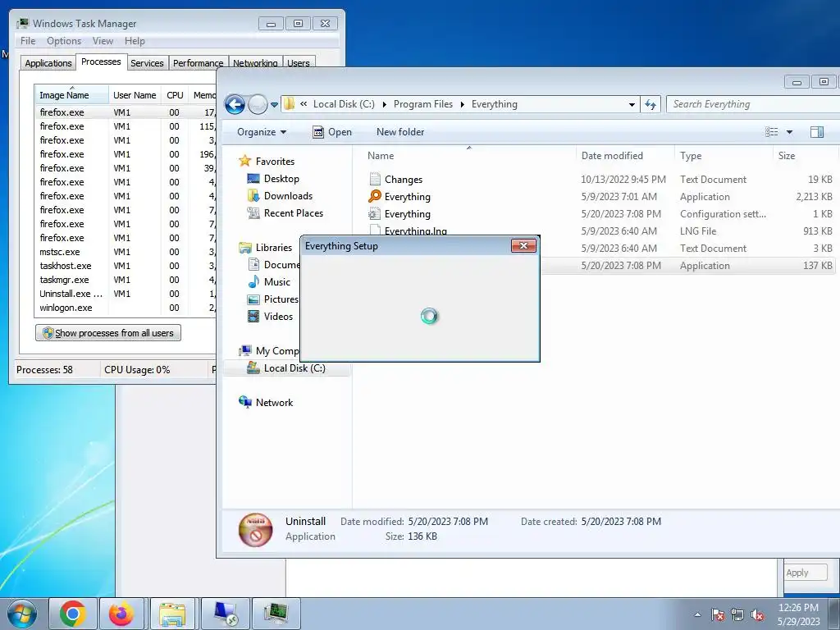Select the winlogon.exe process row

(126, 308)
